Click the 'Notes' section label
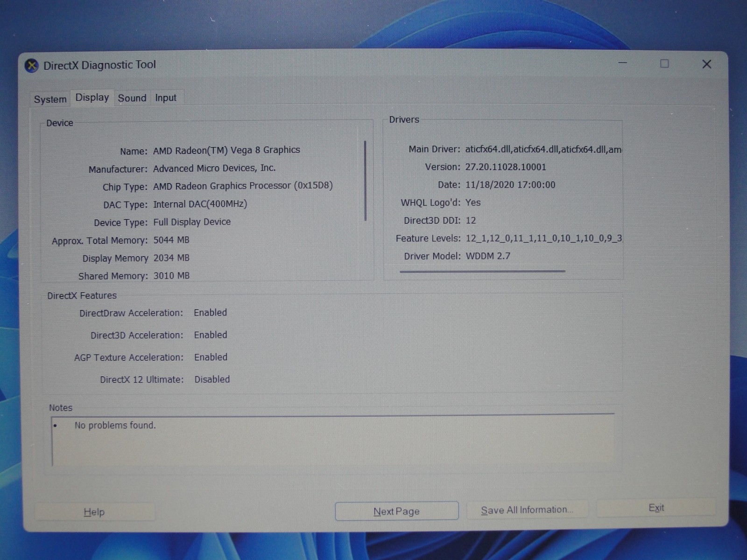Viewport: 747px width, 560px height. (x=61, y=407)
